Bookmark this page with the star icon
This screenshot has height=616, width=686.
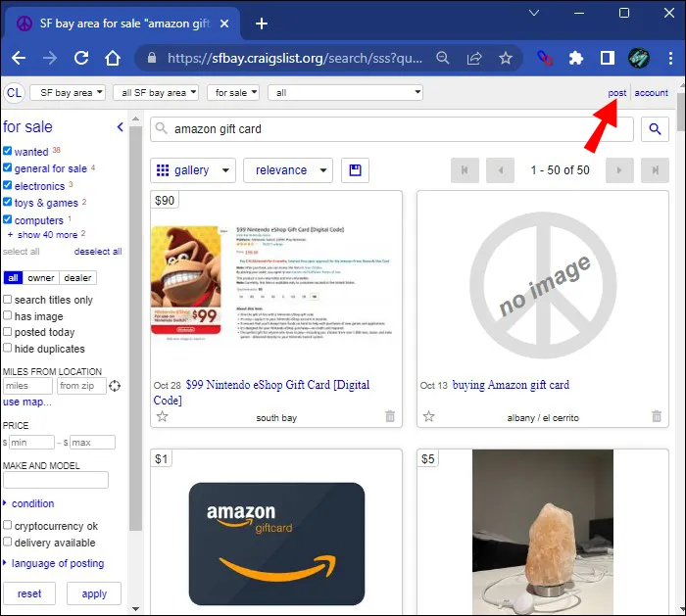tap(506, 58)
